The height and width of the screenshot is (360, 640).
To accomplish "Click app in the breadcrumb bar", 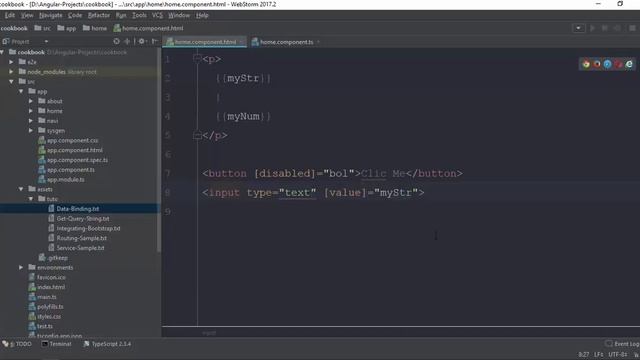I will coord(67,28).
